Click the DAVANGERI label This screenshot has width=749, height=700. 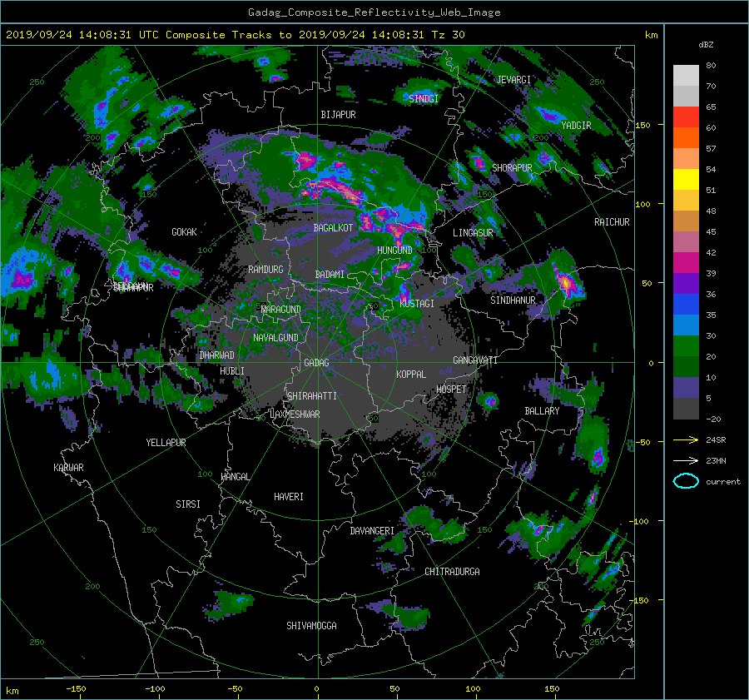pyautogui.click(x=372, y=531)
